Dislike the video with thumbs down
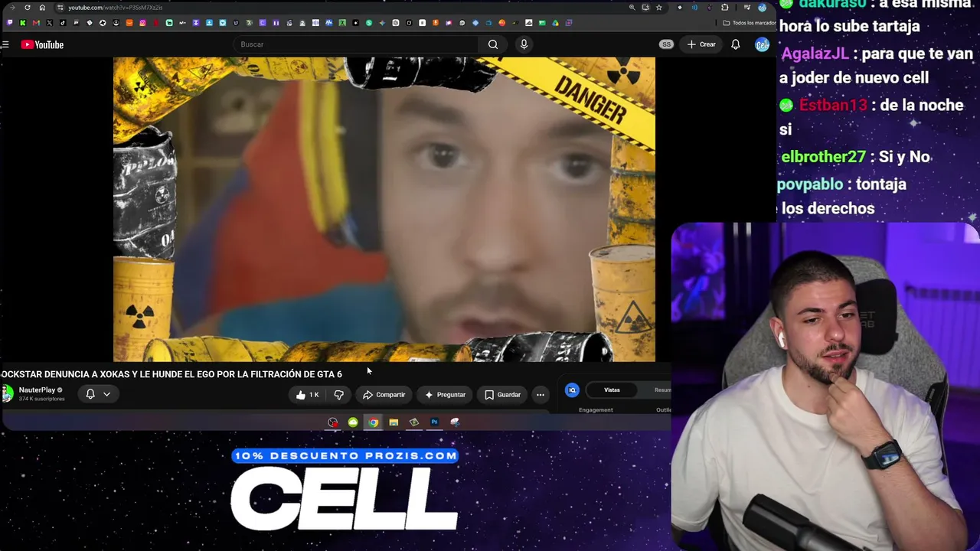The image size is (980, 551). 338,395
